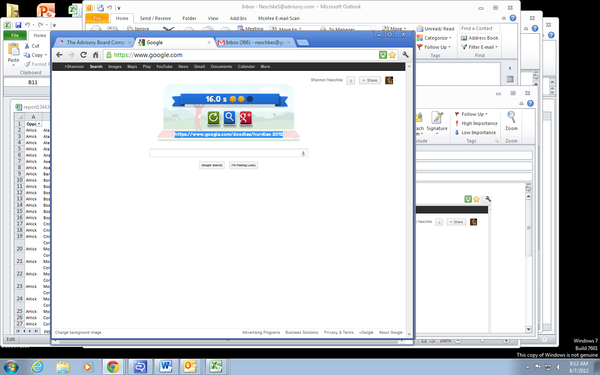Click YouTube in Google top bar
Image resolution: width=600 pixels, height=375 pixels.
(x=164, y=67)
